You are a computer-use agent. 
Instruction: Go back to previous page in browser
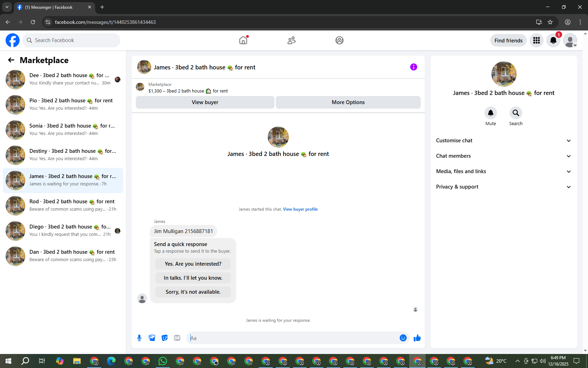pos(8,22)
